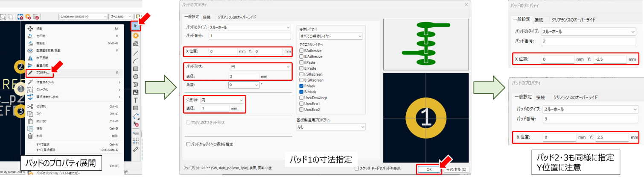Choose 右回転 rotate right in context menu
Image resolution: width=644 pixels, height=177 pixels.
point(73,43)
